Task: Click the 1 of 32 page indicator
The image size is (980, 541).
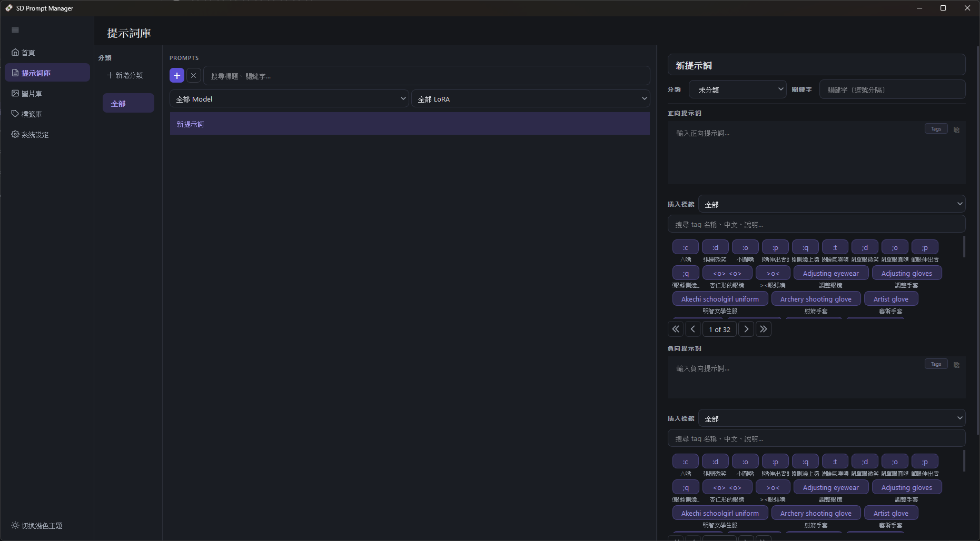Action: tap(719, 329)
